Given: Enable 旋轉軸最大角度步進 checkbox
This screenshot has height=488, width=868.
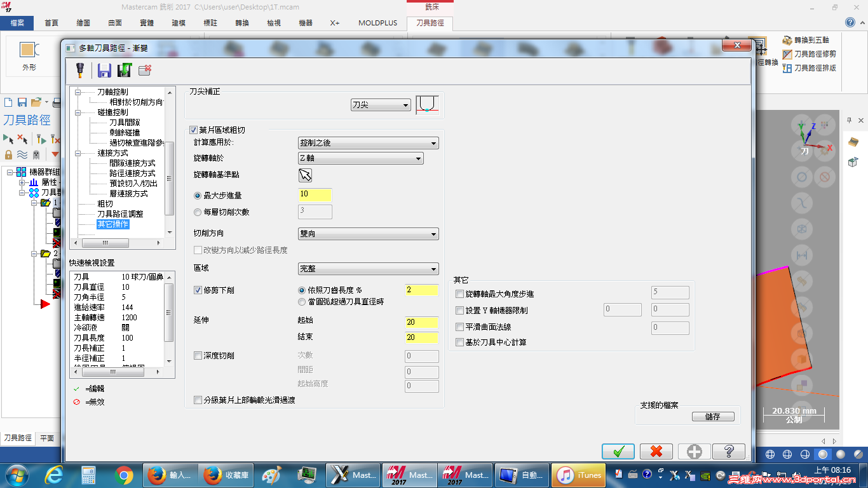Looking at the screenshot, I should 460,294.
